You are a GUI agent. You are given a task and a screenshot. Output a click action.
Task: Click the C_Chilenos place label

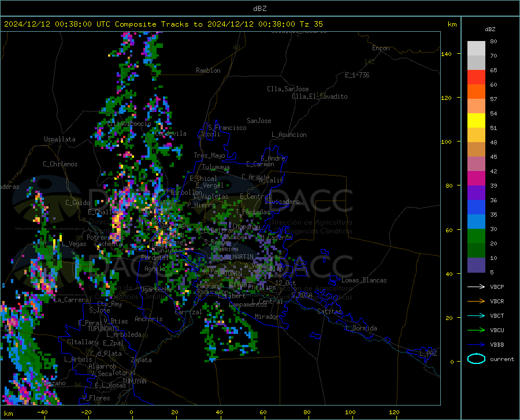pyautogui.click(x=60, y=164)
